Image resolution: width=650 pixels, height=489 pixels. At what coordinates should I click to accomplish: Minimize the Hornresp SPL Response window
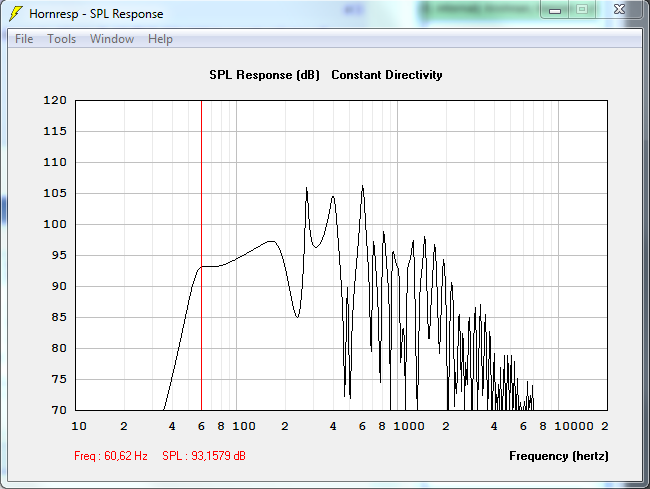(555, 10)
